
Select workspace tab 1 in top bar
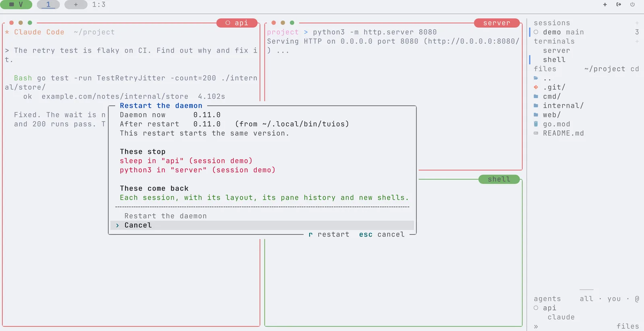tap(48, 4)
